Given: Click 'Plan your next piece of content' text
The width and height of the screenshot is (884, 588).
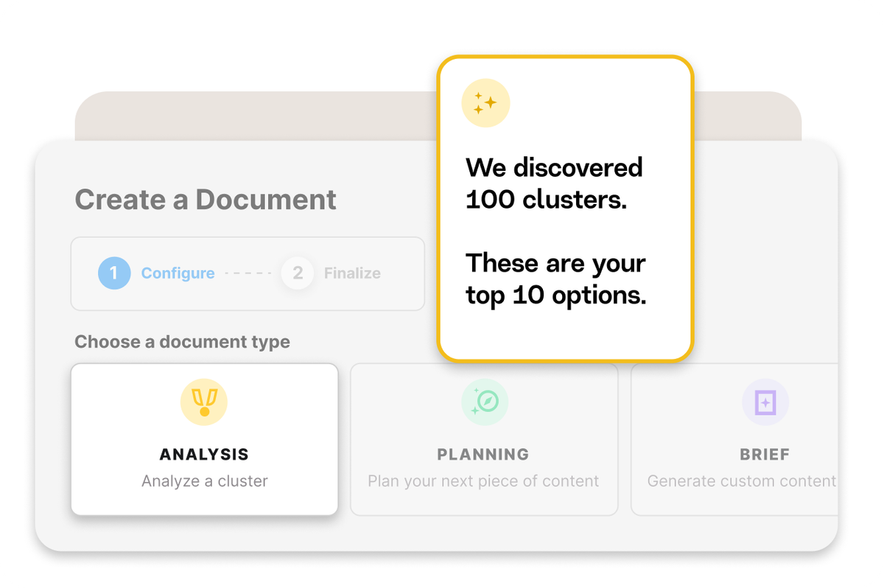Looking at the screenshot, I should (x=483, y=481).
